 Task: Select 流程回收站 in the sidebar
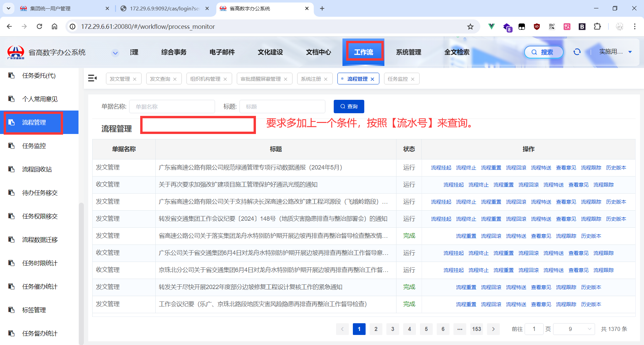click(x=37, y=169)
